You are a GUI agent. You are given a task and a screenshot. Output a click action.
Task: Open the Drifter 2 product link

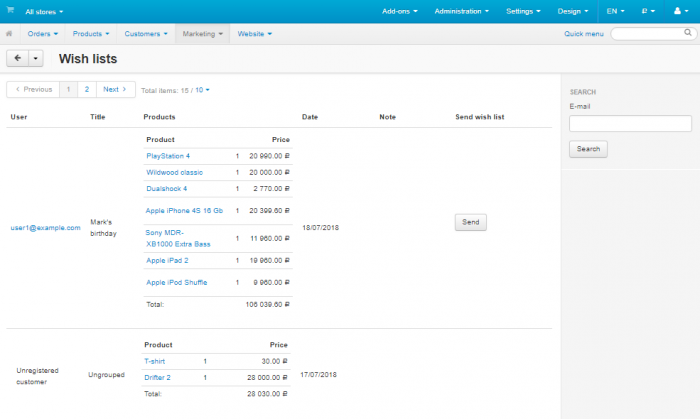click(157, 378)
